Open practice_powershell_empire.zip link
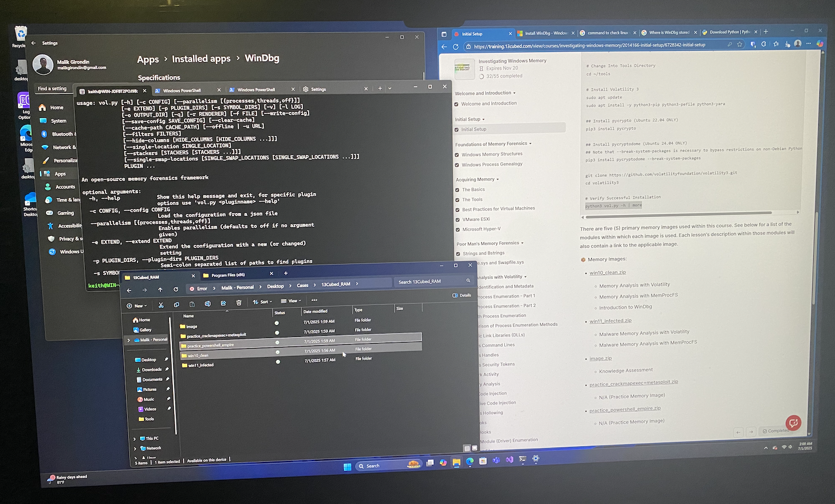The width and height of the screenshot is (835, 504). pyautogui.click(x=624, y=409)
